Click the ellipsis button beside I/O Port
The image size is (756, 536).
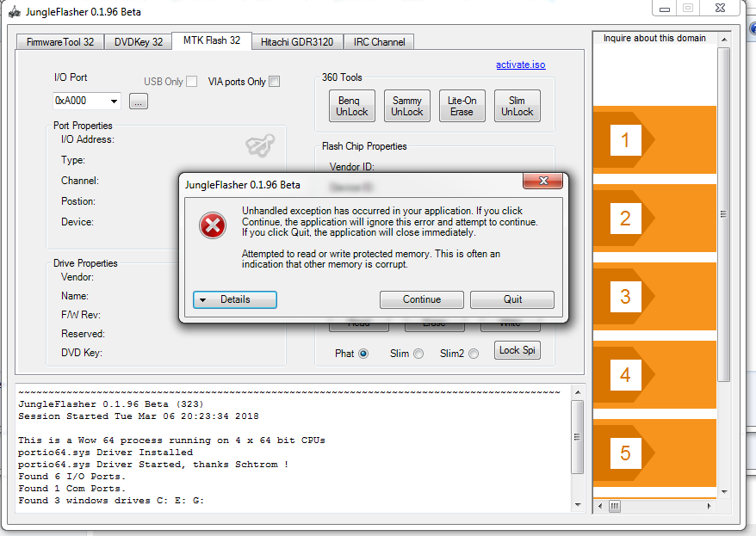[x=139, y=102]
